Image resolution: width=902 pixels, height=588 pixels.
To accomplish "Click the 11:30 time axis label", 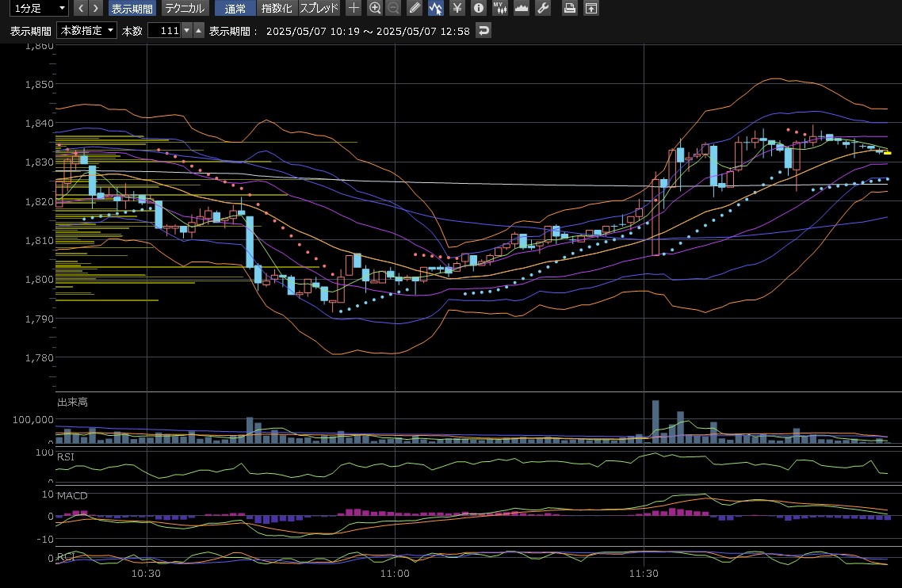I will (x=644, y=573).
